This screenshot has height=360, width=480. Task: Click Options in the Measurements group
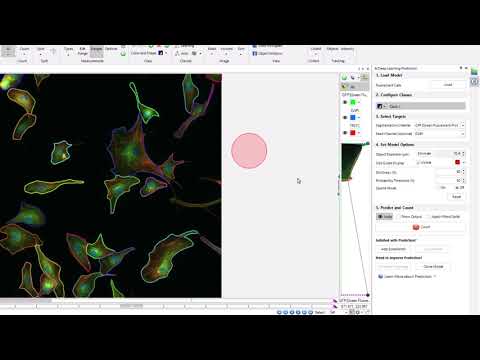pos(111,49)
